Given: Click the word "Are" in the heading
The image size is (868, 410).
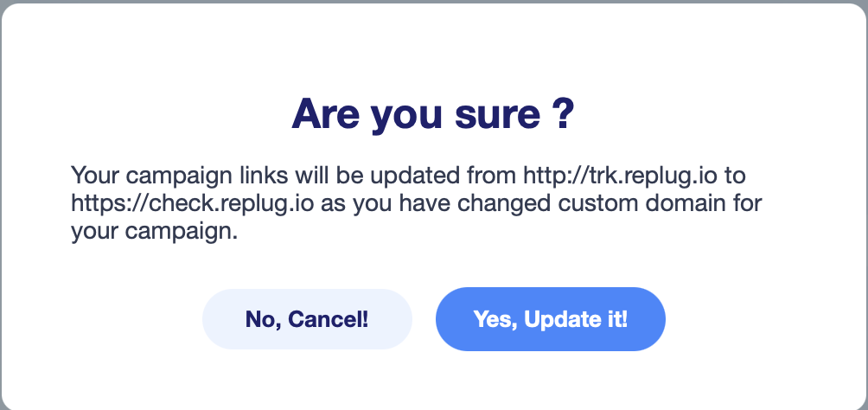Looking at the screenshot, I should point(325,113).
